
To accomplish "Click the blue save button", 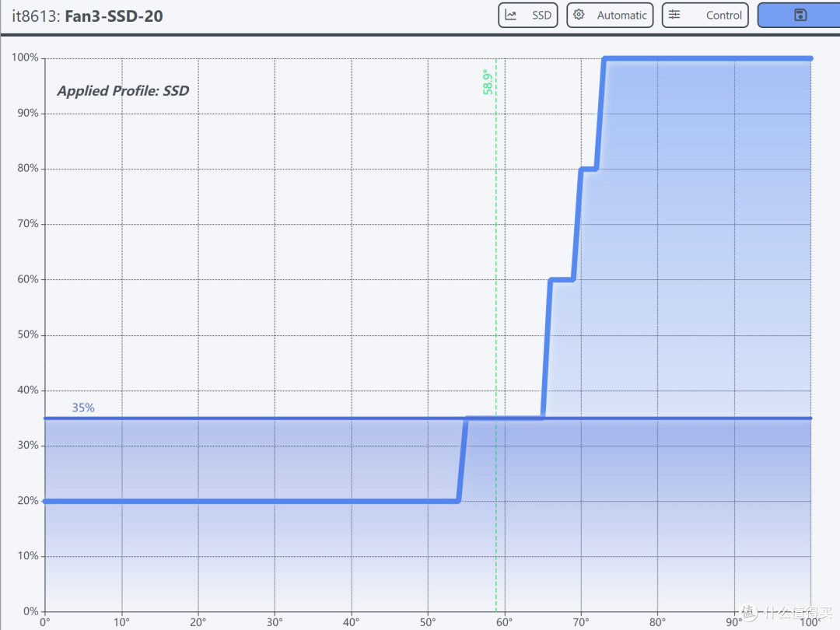I will coord(799,15).
